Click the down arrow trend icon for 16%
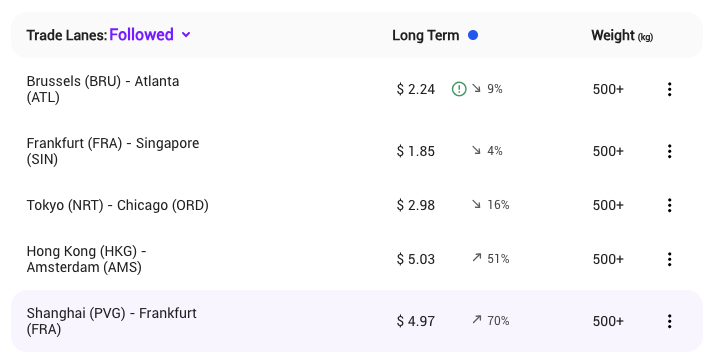714x364 pixels. point(476,205)
